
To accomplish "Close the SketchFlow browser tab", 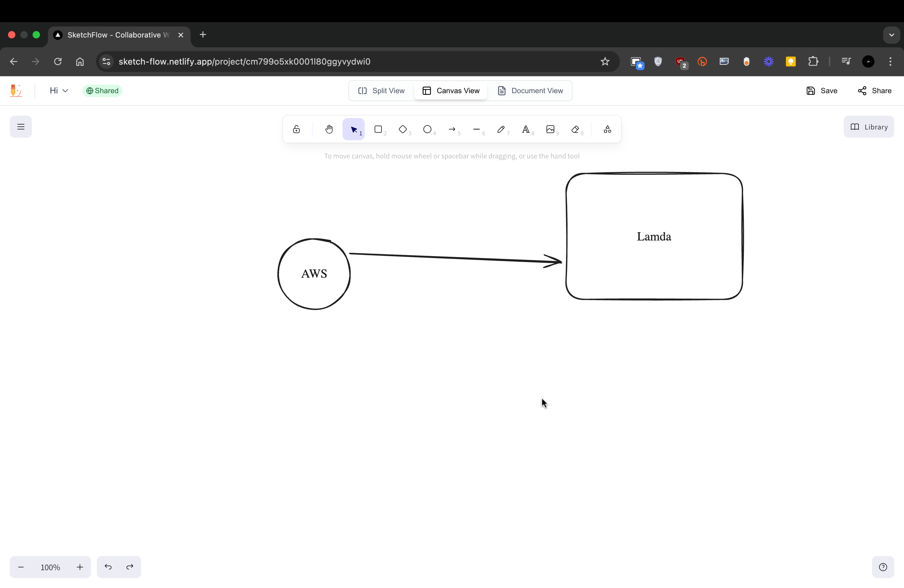I will (181, 35).
